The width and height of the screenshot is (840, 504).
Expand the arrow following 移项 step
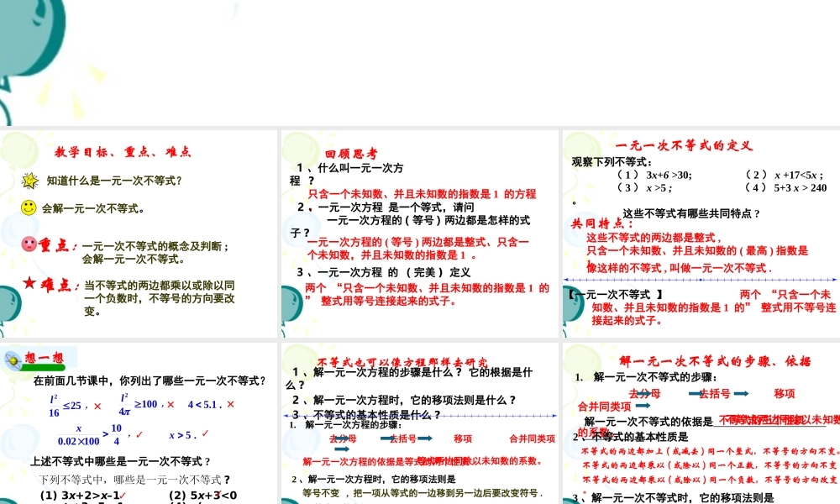point(341,449)
